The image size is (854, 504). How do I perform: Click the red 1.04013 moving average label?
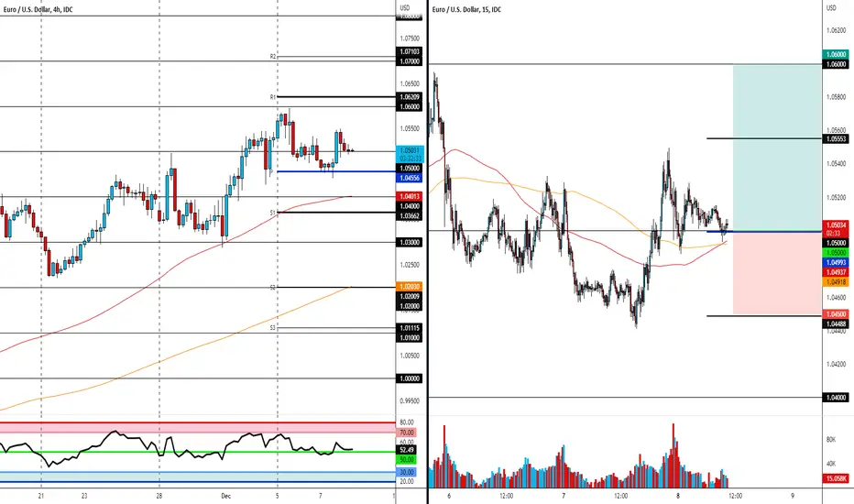coord(411,196)
